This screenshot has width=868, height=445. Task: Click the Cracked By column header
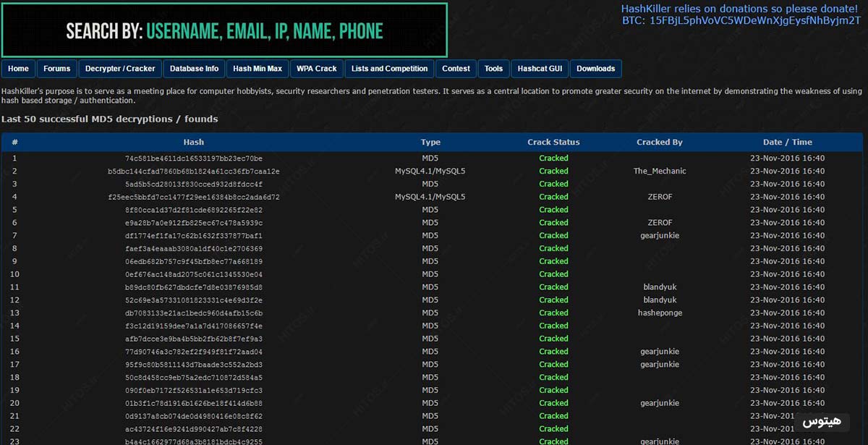660,142
